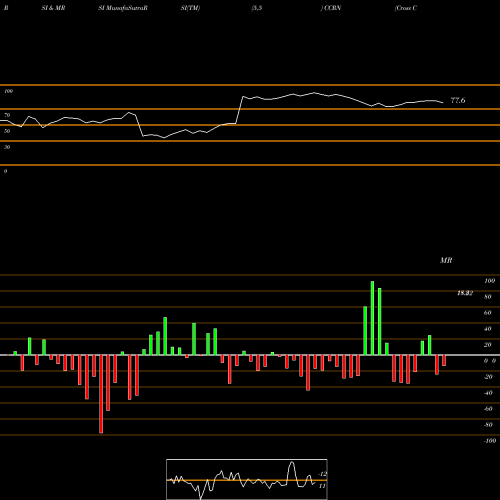Click the MR axis label -60
The width and height of the screenshot is (500, 500).
pos(488,409)
